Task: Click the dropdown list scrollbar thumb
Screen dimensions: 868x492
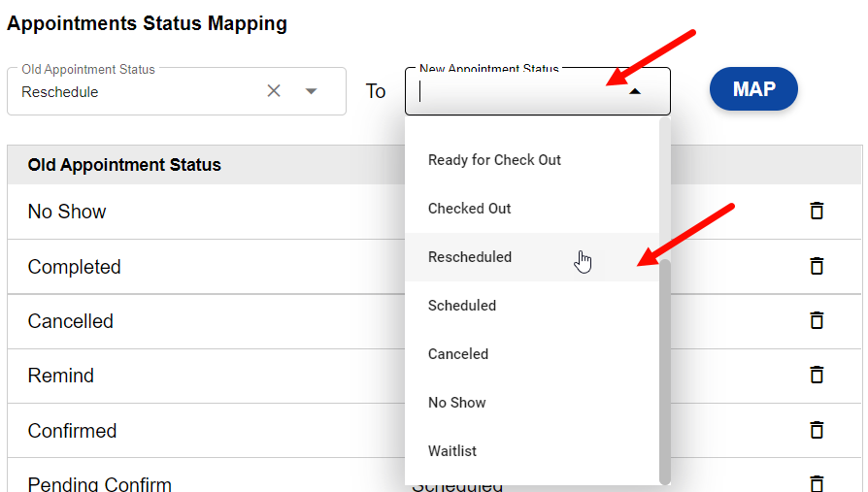Action: pos(664,369)
